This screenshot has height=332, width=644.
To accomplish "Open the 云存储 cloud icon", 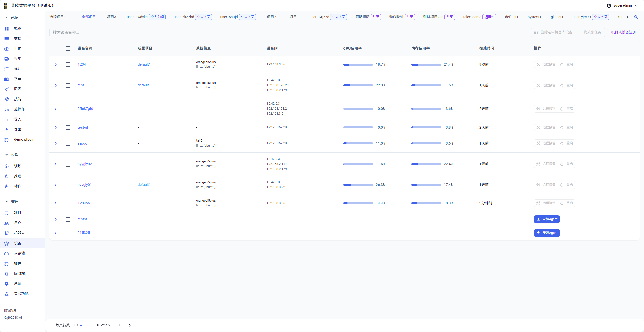I will point(7,253).
